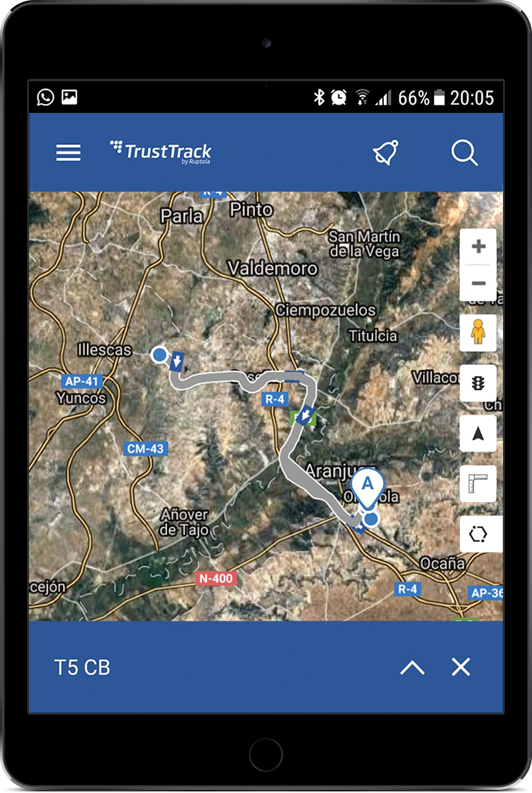The width and height of the screenshot is (532, 793).
Task: Click the direction arrow beside the start point
Action: (177, 361)
